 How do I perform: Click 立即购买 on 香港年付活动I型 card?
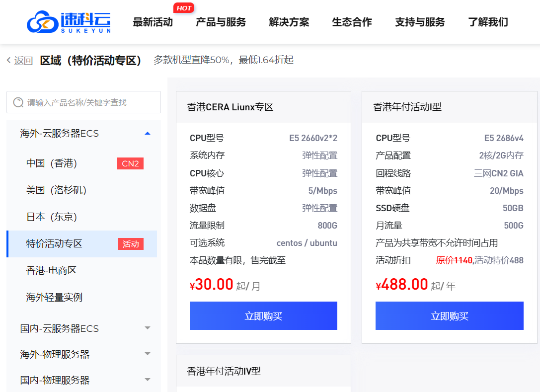449,315
